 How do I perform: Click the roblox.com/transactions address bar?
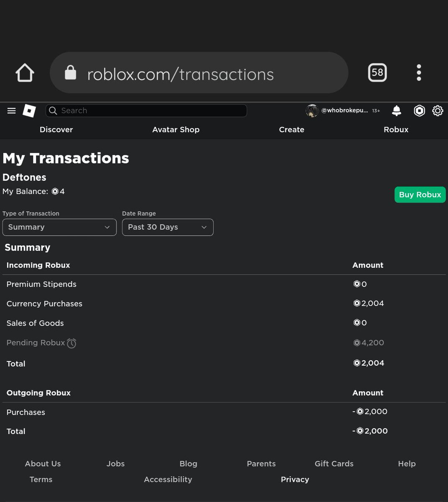click(199, 73)
